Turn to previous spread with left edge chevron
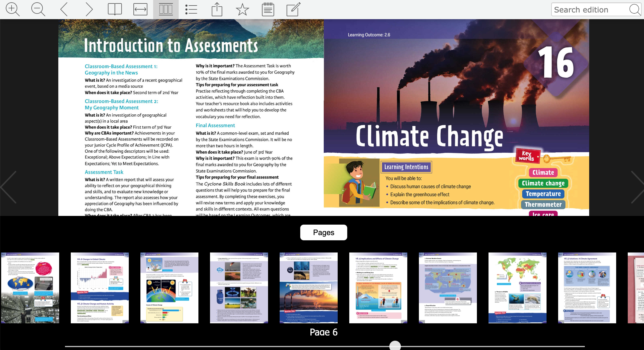Screen dimensions: 644x350 8,187
